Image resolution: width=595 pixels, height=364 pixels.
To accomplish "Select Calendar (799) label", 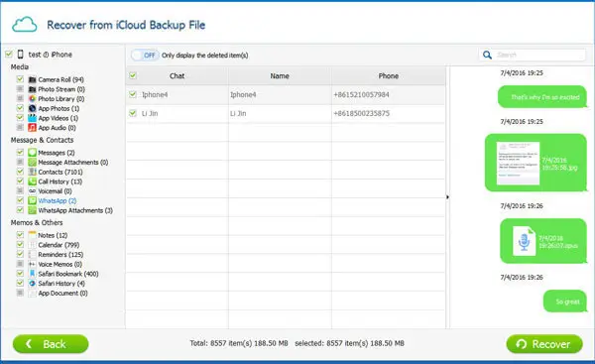I will [59, 245].
